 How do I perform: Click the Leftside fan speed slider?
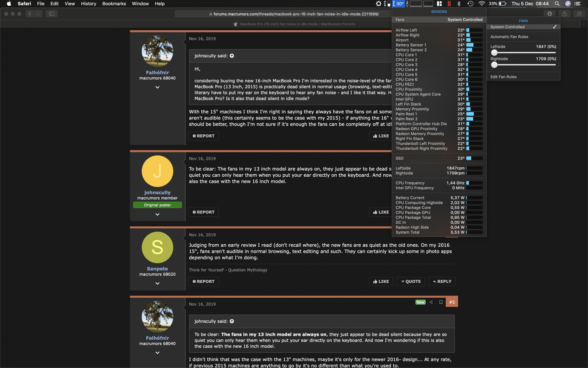click(x=523, y=53)
